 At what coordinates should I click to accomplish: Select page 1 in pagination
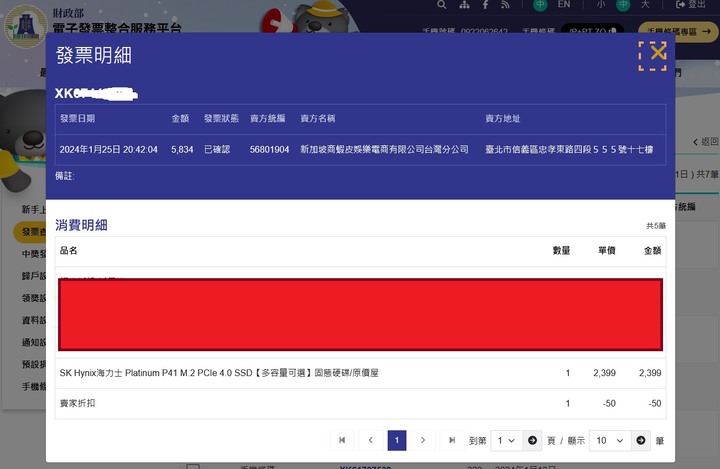tap(397, 440)
